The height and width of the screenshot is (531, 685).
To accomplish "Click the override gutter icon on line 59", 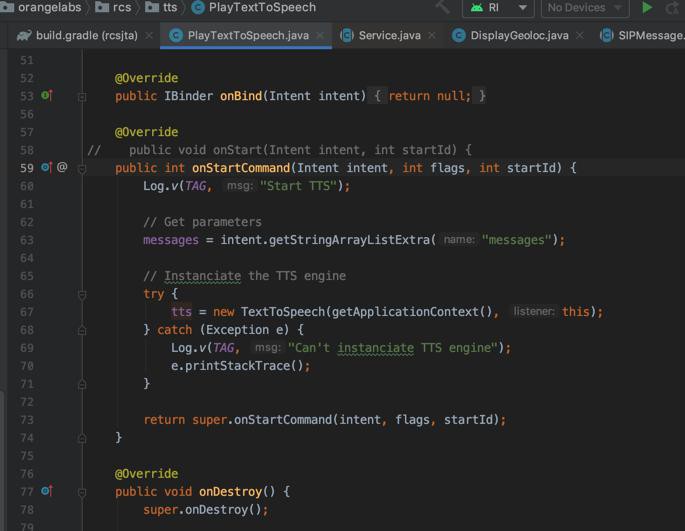I will [47, 167].
